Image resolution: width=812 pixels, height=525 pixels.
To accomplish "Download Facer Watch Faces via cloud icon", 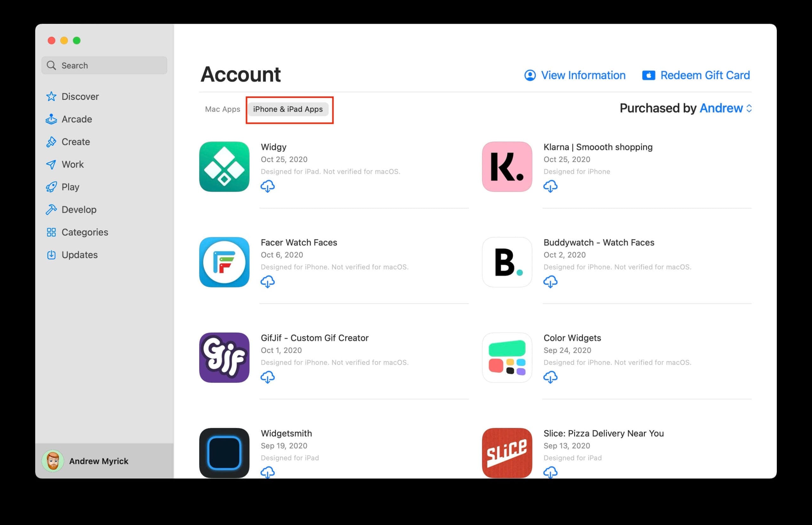I will [267, 282].
